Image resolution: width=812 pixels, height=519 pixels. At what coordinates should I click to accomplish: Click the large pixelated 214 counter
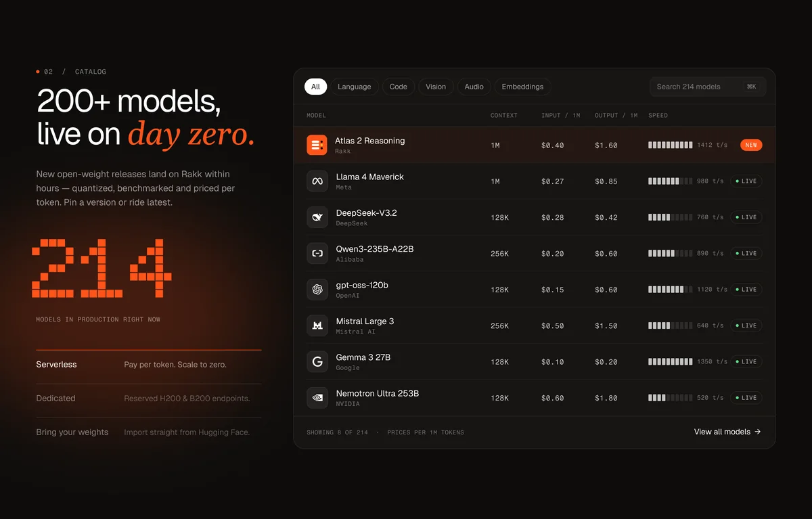click(x=101, y=268)
